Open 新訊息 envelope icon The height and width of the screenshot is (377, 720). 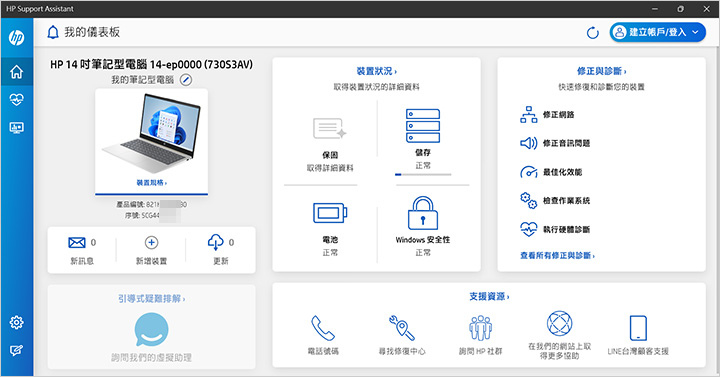tap(77, 242)
